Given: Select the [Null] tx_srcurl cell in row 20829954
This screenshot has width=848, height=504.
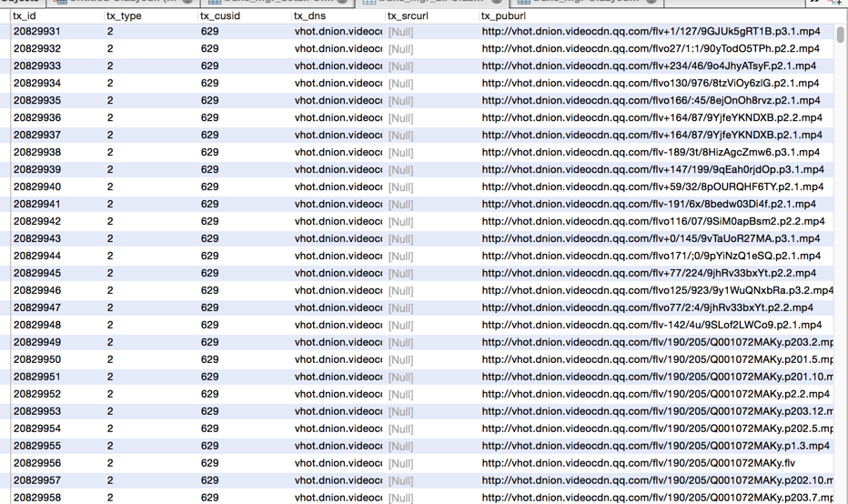Looking at the screenshot, I should (x=400, y=428).
